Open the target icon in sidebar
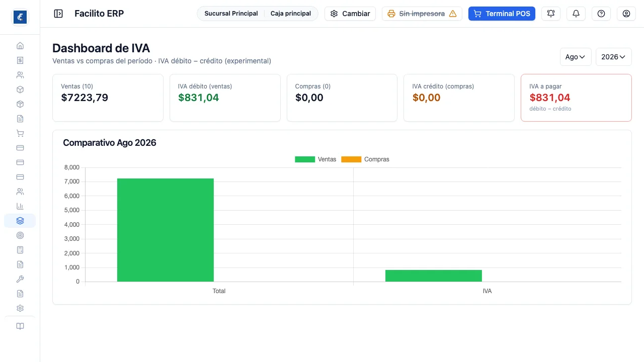Screen dimensions: 644x362 tap(20, 235)
